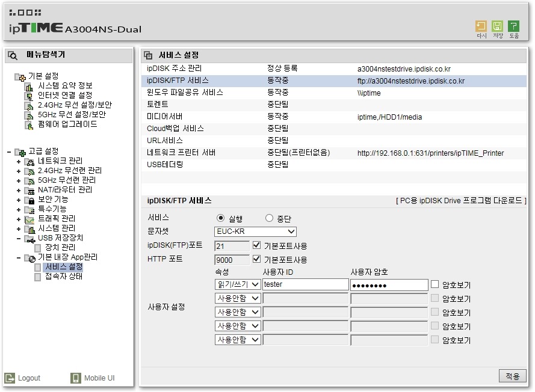This screenshot has width=535, height=392.
Task: Toggle 기본포트사용 for ipDISK(FTP) port
Action: pyautogui.click(x=256, y=245)
